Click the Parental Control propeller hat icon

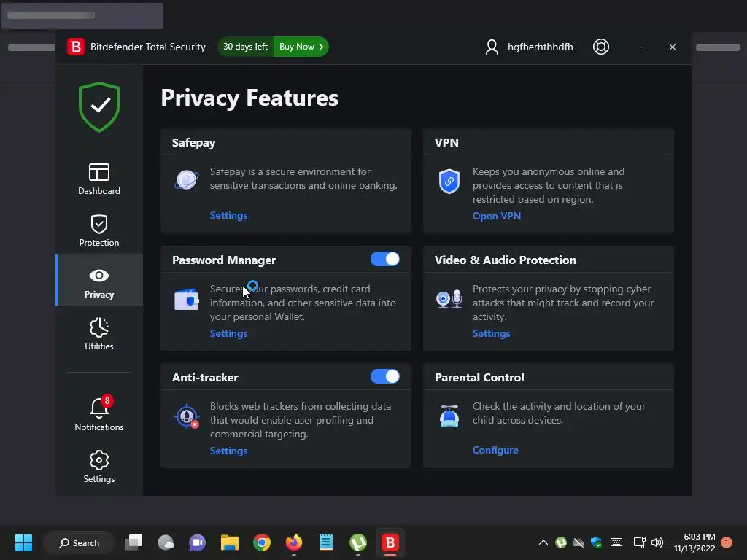pyautogui.click(x=449, y=416)
